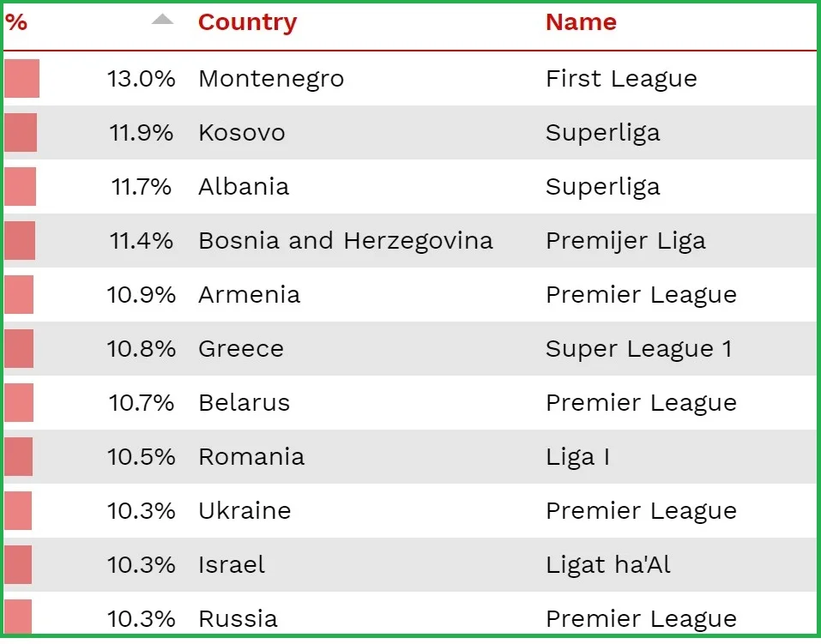Open Israel's Ligat ha'Al league

click(607, 565)
